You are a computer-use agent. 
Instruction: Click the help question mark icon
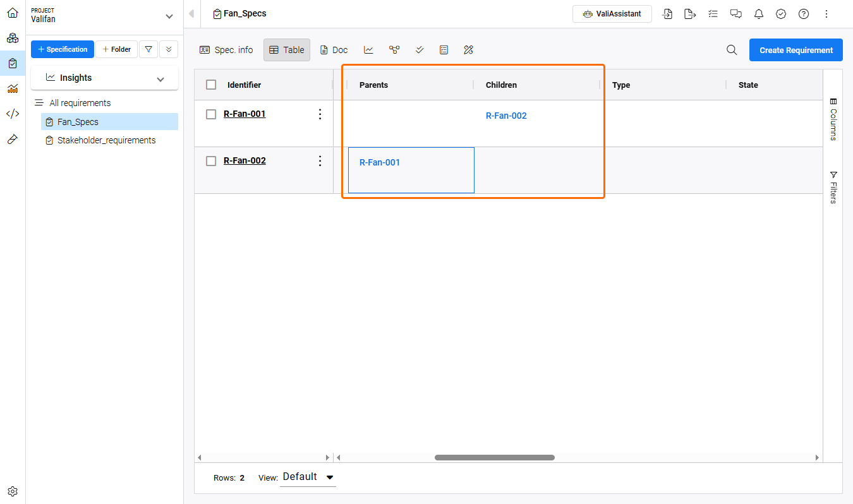click(x=804, y=14)
